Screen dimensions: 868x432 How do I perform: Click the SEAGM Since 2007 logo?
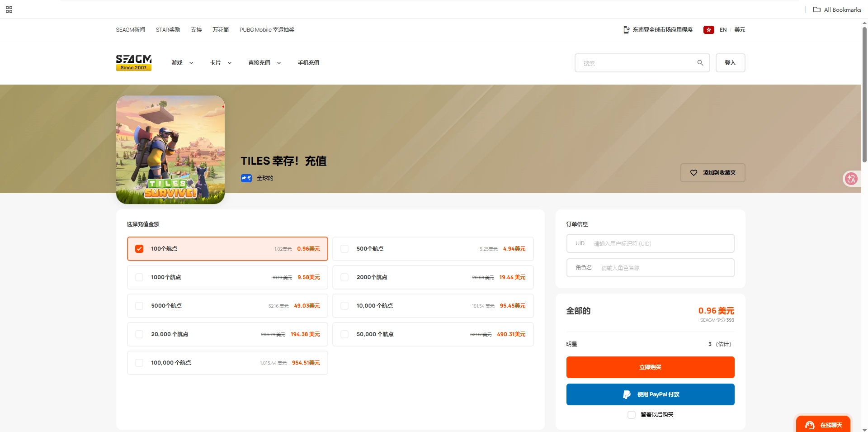(134, 63)
